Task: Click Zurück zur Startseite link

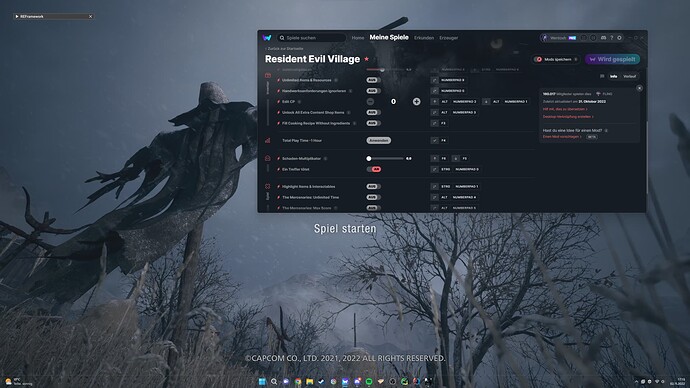Action: click(284, 49)
